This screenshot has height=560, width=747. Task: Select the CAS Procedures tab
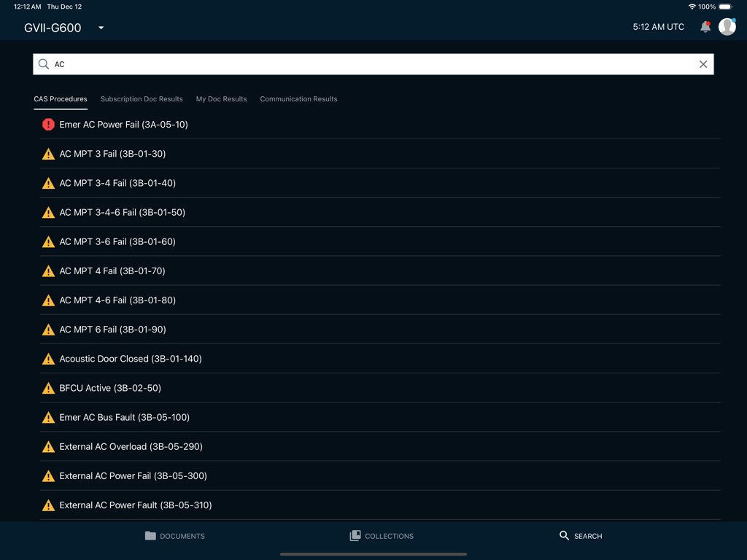point(61,99)
